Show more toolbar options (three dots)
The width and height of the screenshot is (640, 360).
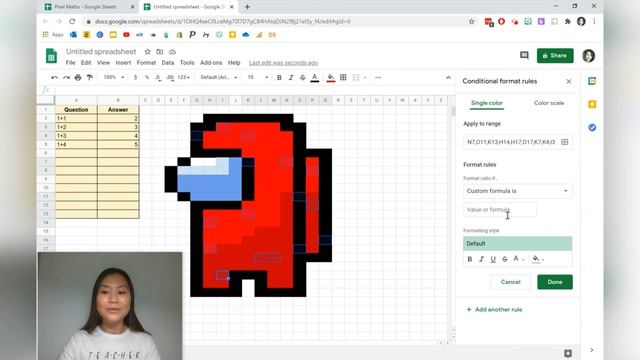coord(378,78)
